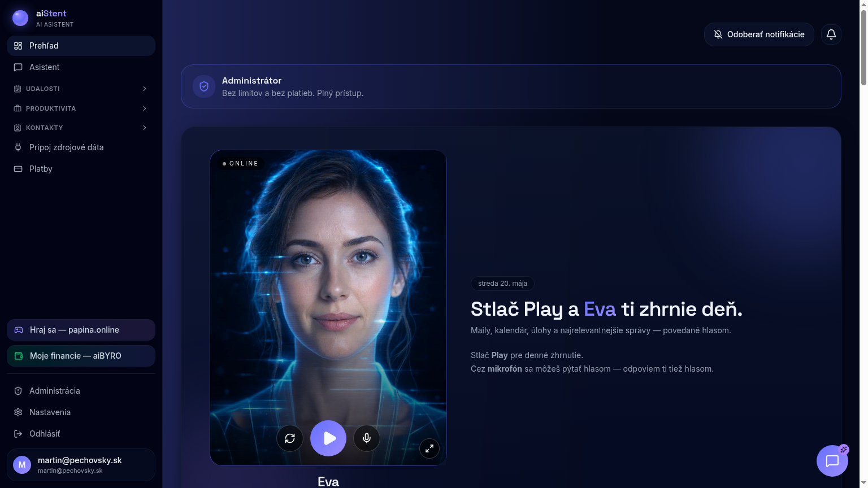Image resolution: width=868 pixels, height=488 pixels.
Task: Click the refresh summary button on avatar
Action: 290,438
